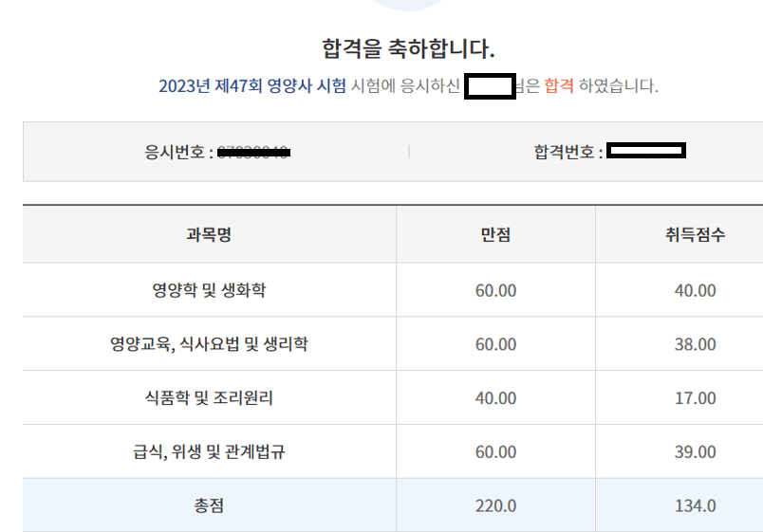This screenshot has width=763, height=532.
Task: Click the 134.0 total obtained score
Action: (x=695, y=505)
